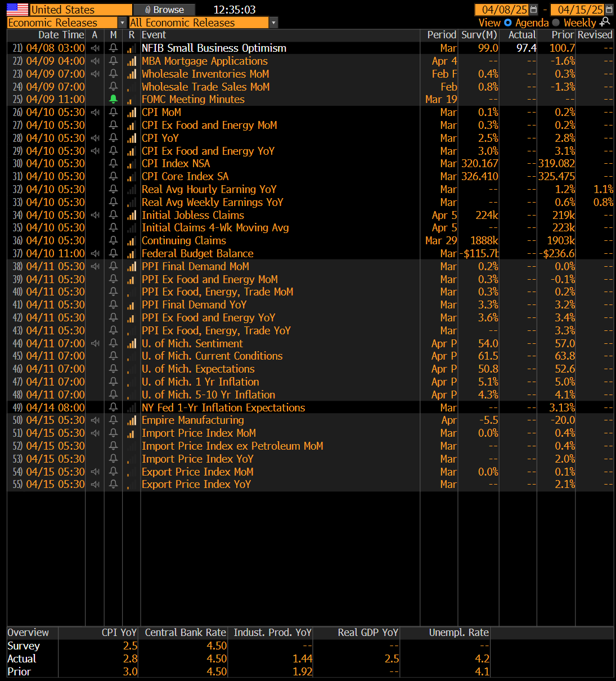Image resolution: width=616 pixels, height=681 pixels.
Task: Open calendar picker beside 04/15/25 end date
Action: tap(609, 10)
